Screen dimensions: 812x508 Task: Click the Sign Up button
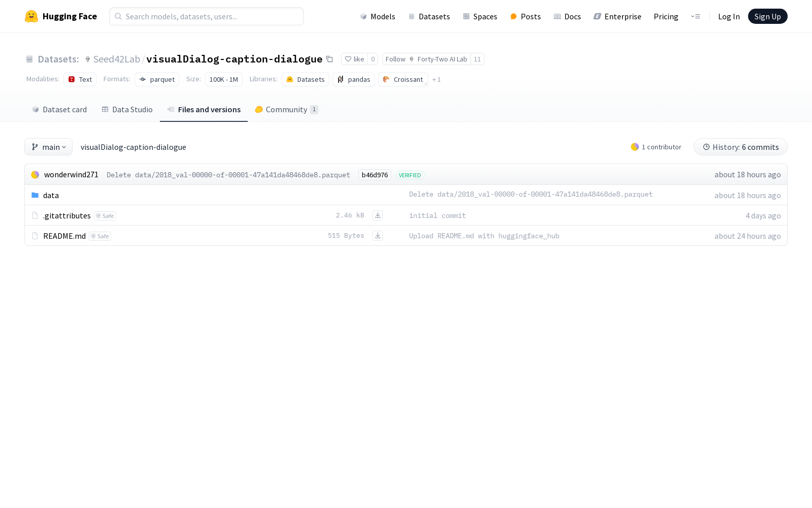coord(767,16)
